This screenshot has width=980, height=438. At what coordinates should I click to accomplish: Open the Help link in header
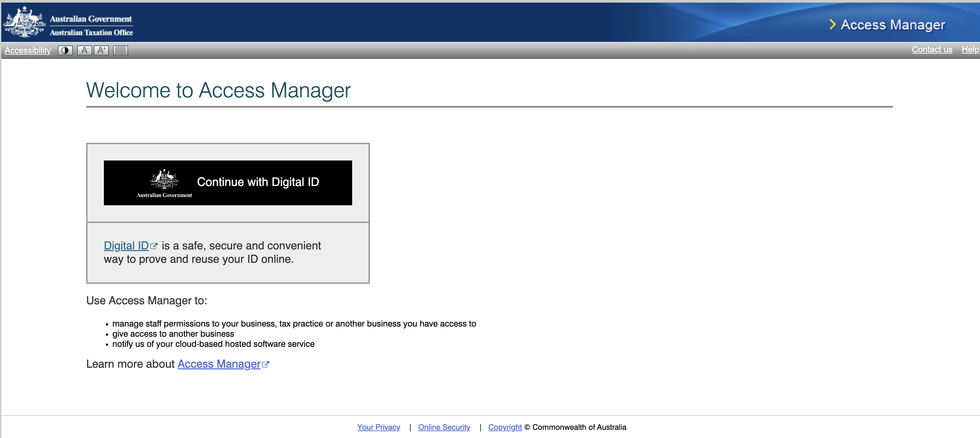coord(970,49)
